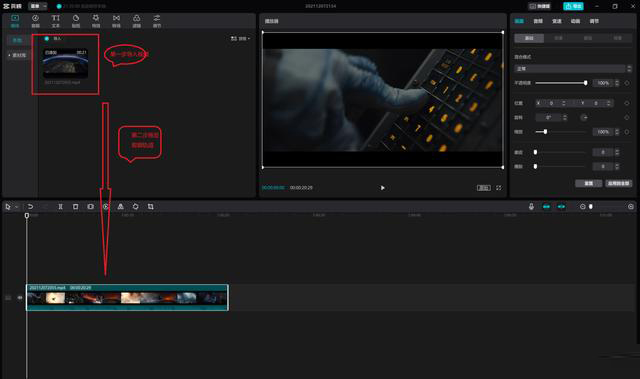The height and width of the screenshot is (379, 640).
Task: Switch to the Animation tab in properties
Action: click(576, 21)
